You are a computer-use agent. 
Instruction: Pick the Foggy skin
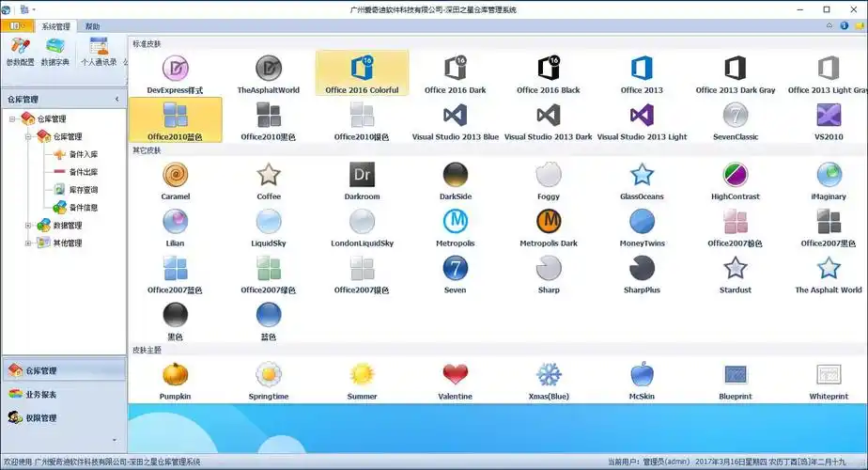click(x=549, y=180)
